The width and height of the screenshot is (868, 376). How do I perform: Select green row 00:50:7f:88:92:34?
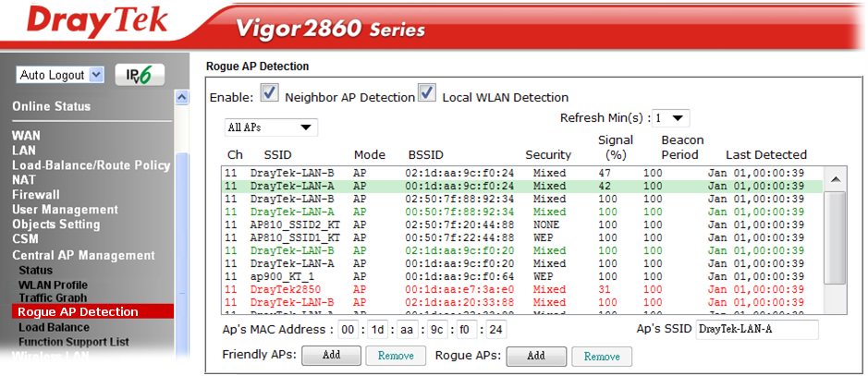(x=521, y=212)
